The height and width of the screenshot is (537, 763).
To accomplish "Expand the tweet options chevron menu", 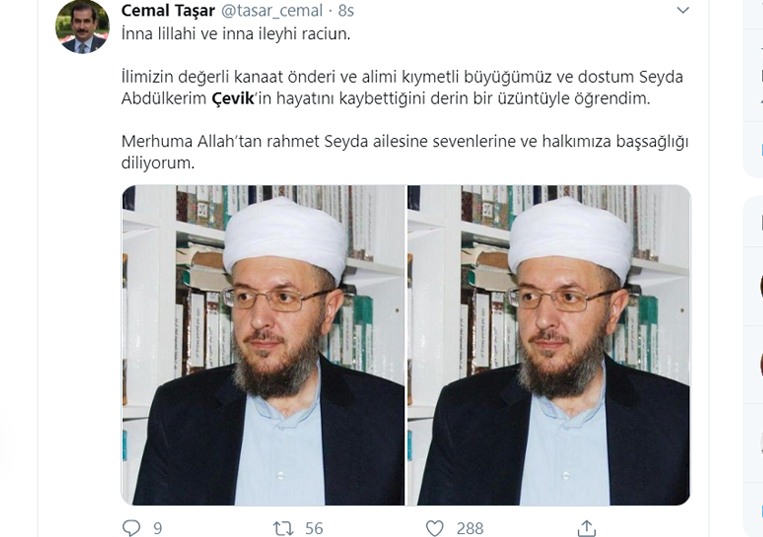I will click(x=683, y=10).
